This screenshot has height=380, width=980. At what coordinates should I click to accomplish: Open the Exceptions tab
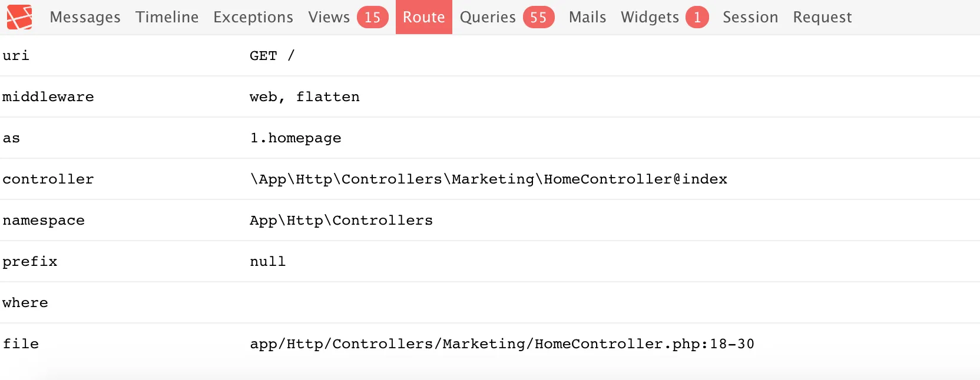(253, 17)
